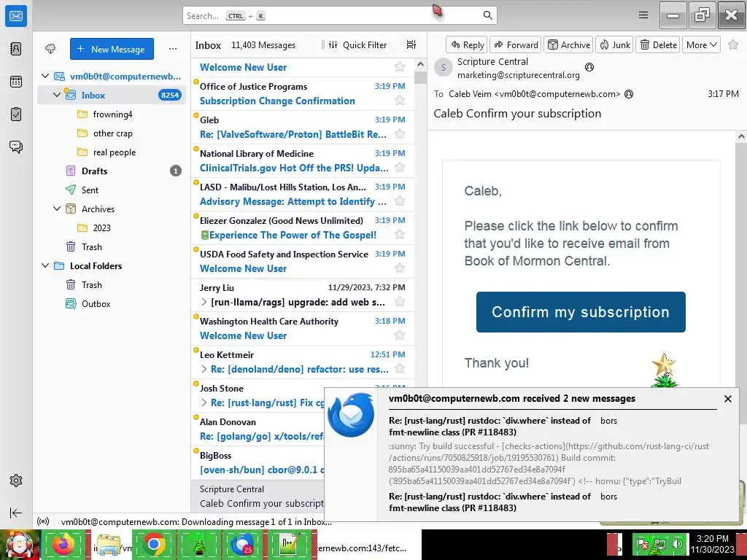Archive the open message
Viewport: 747px width, 560px height.
(568, 44)
